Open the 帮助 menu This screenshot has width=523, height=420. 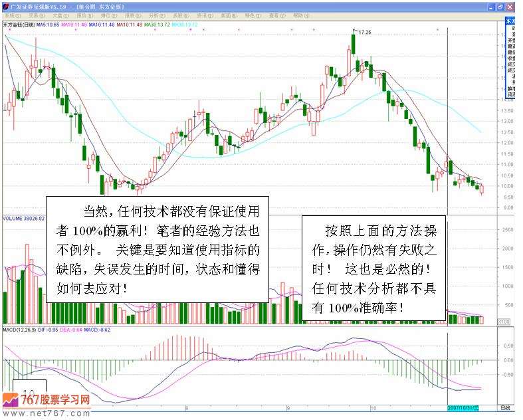pyautogui.click(x=301, y=16)
